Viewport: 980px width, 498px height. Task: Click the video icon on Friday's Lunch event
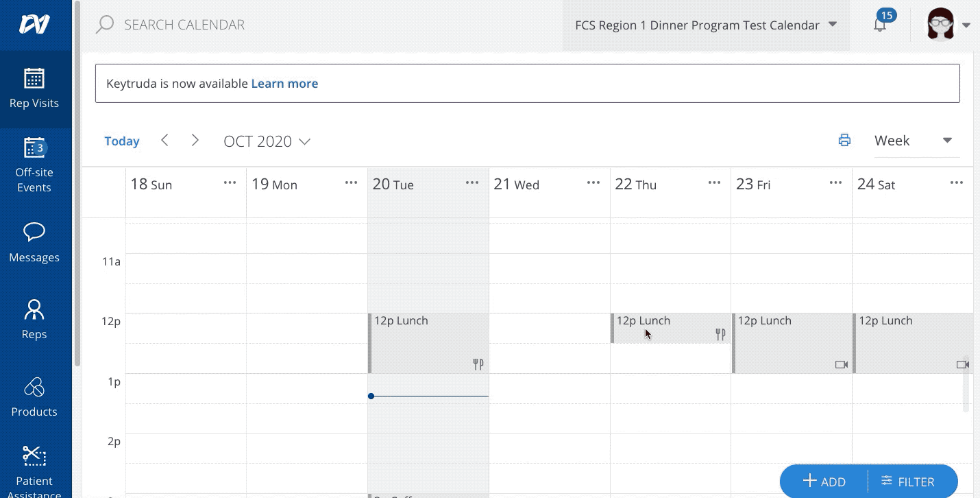841,364
